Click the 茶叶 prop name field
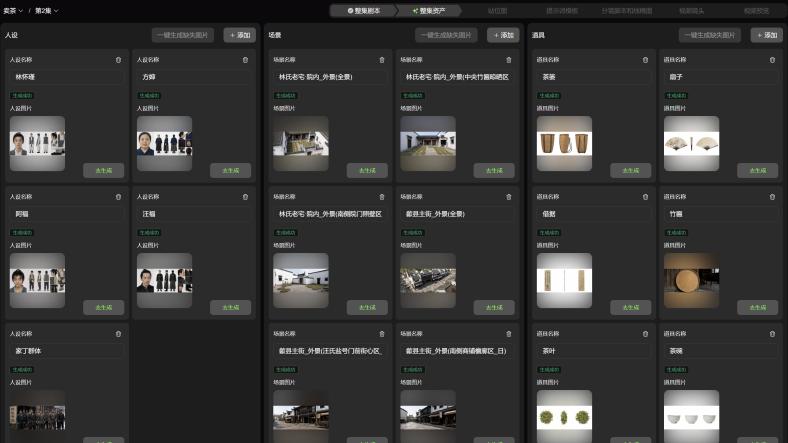This screenshot has width=788, height=443. [x=594, y=351]
